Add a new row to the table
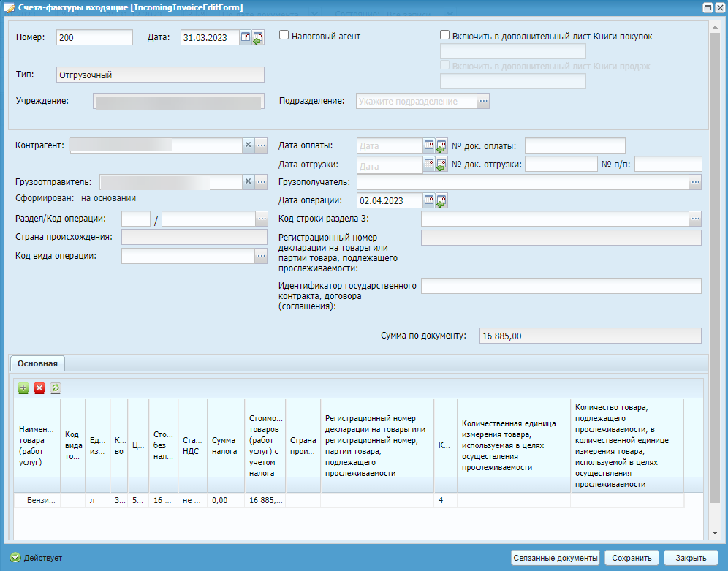The width and height of the screenshot is (728, 571). 23,388
